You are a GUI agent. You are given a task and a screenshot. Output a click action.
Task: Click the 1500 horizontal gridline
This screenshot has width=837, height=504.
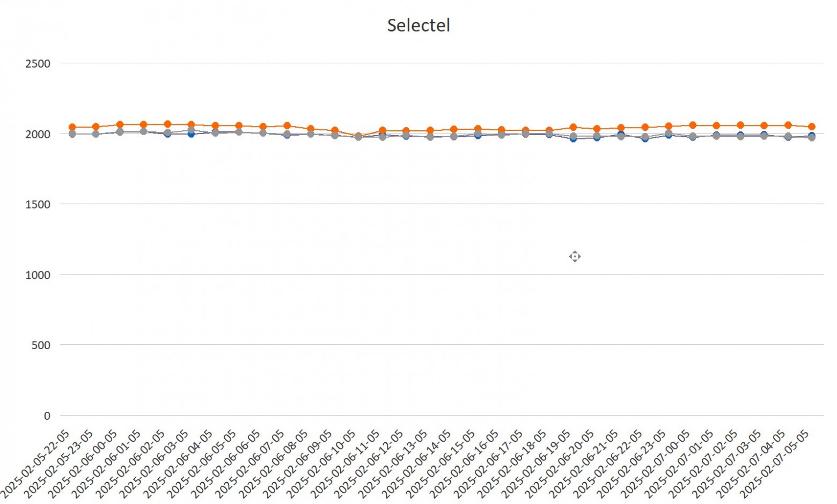[442, 204]
